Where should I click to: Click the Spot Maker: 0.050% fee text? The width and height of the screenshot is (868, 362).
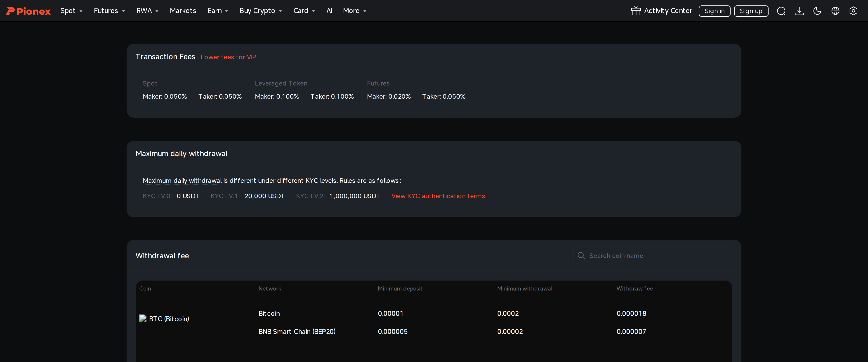pyautogui.click(x=165, y=96)
